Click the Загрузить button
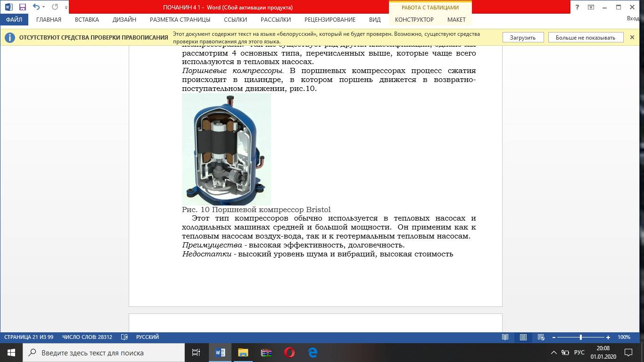The image size is (644, 362). coord(522,38)
